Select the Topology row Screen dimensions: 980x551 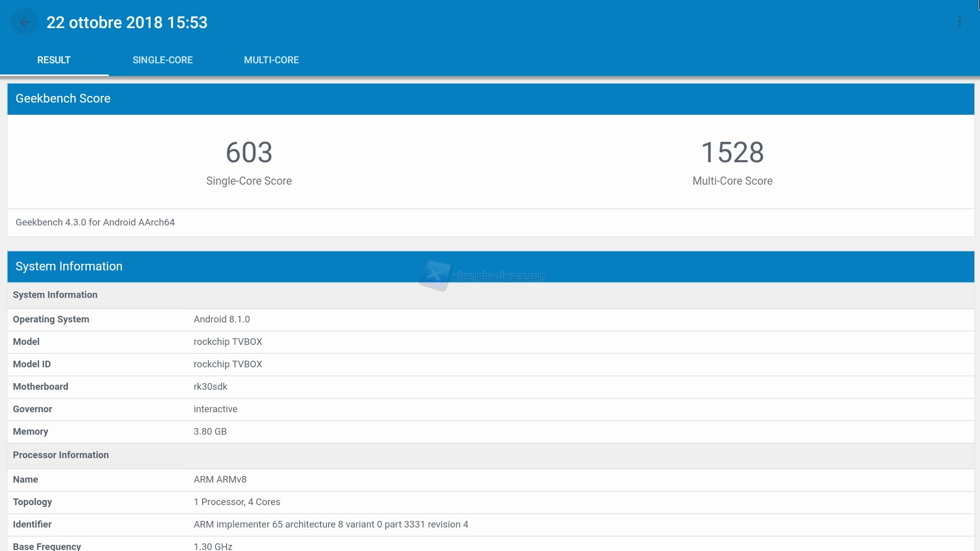pyautogui.click(x=237, y=502)
